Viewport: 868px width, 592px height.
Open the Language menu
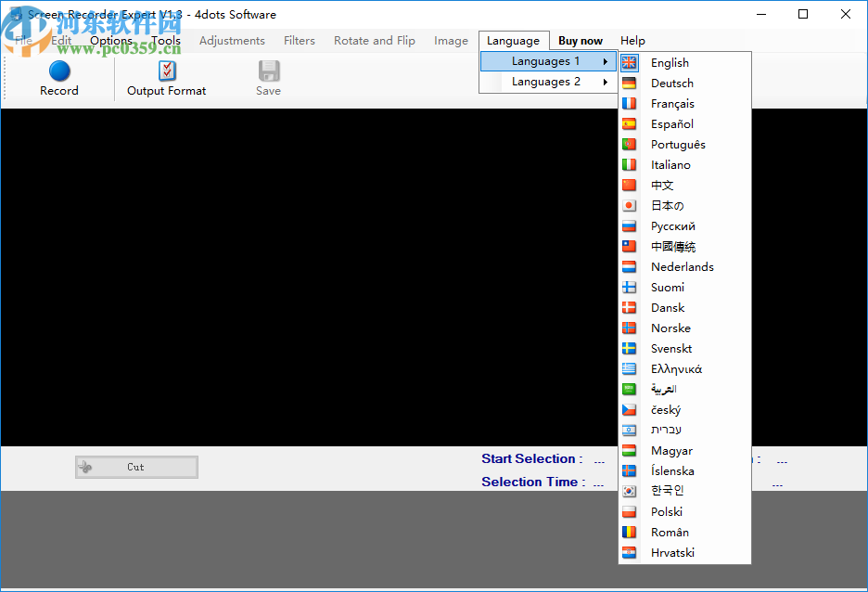(x=513, y=41)
